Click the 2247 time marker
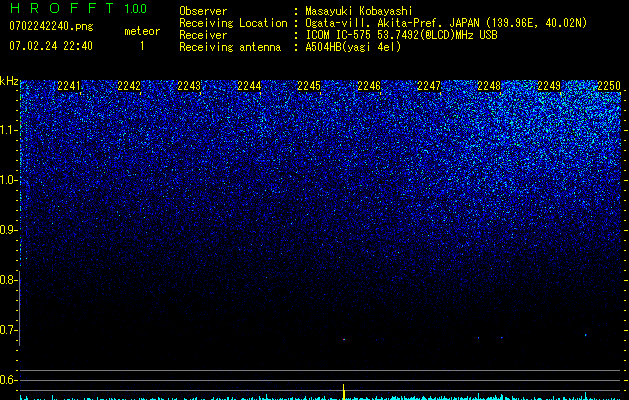This screenshot has width=629, height=400. pos(429,86)
